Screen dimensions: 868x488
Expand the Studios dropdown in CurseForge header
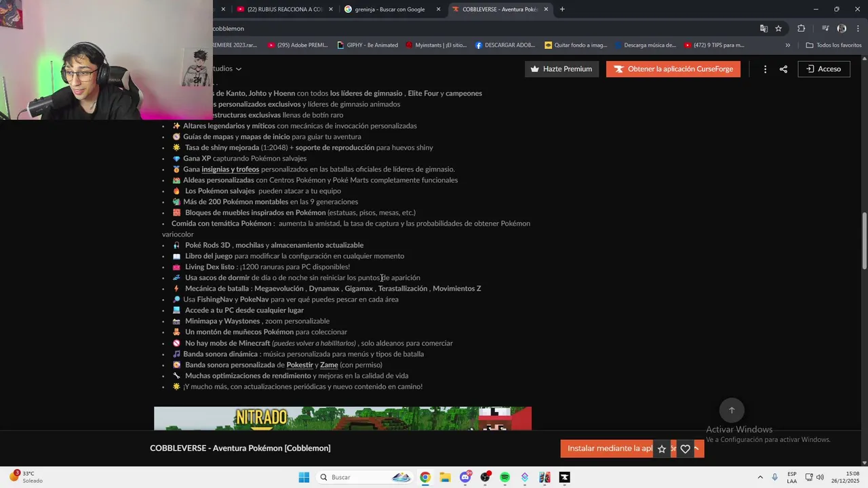click(226, 68)
